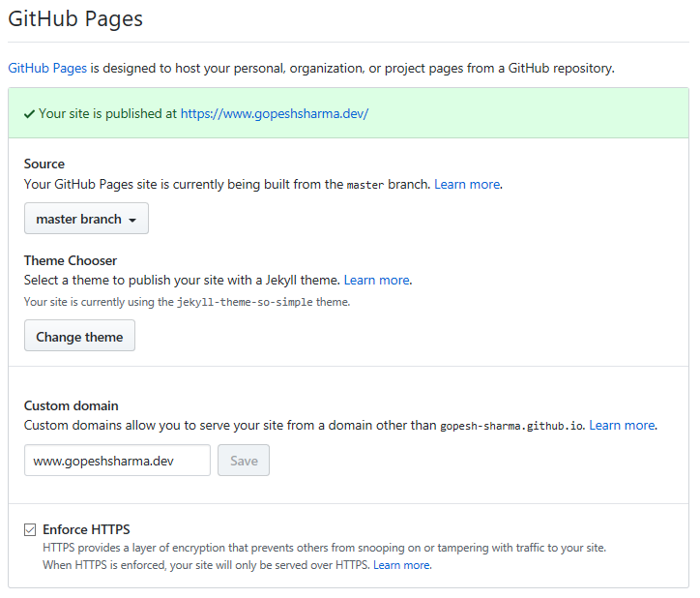Click Learn more link about custom domains

[622, 425]
